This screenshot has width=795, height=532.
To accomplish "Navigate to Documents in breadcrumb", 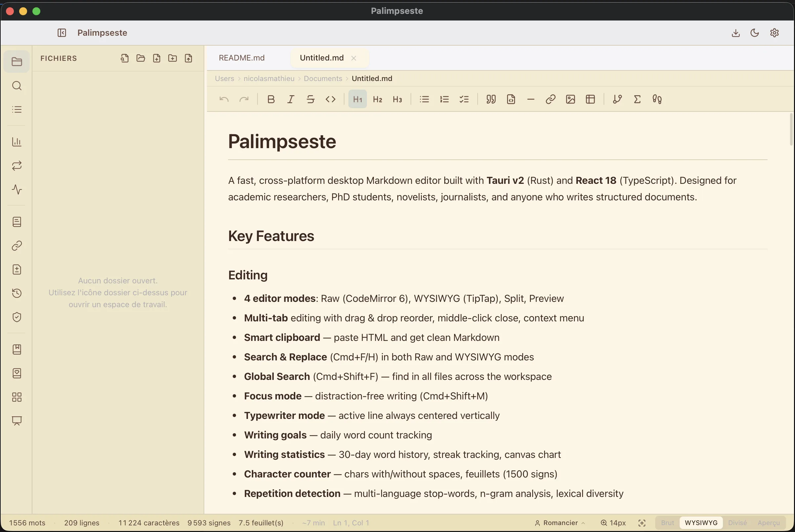I will 323,79.
